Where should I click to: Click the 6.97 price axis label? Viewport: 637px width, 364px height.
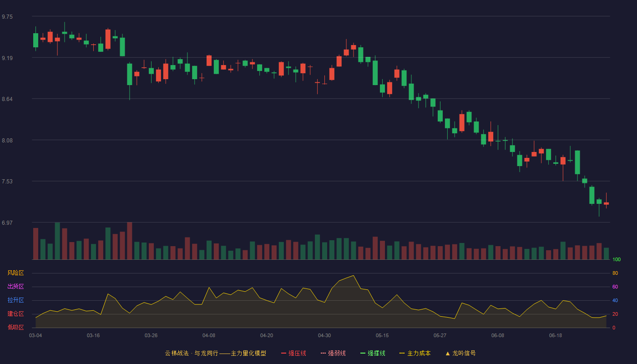[x=7, y=223]
